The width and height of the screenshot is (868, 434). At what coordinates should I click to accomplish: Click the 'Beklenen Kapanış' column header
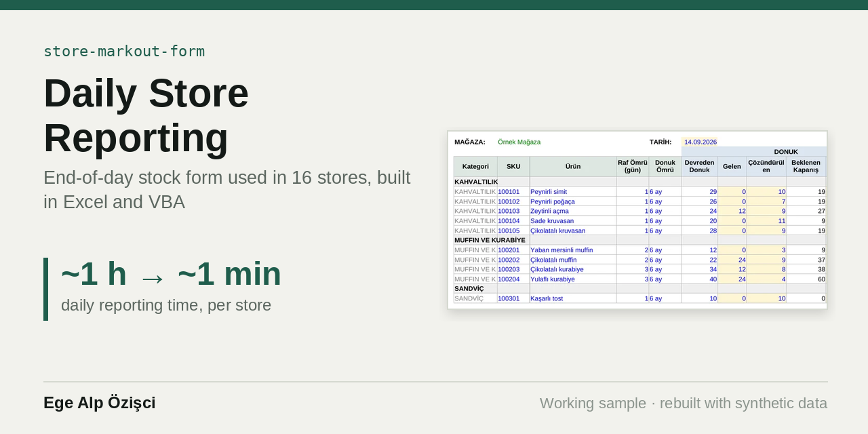[x=806, y=167]
